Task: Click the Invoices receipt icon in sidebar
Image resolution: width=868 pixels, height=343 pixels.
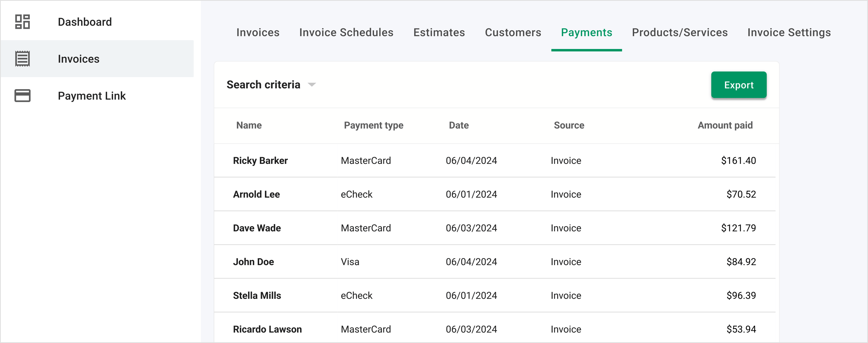Action: pyautogui.click(x=23, y=59)
